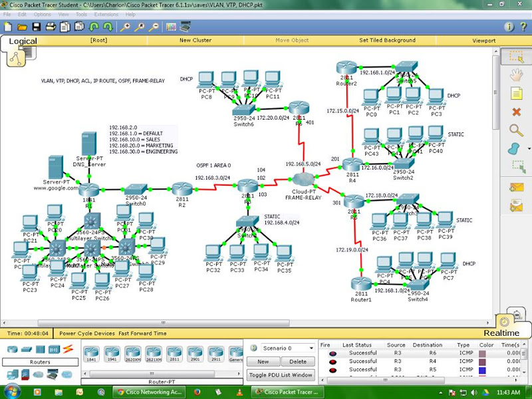The image size is (532, 399).
Task: Zoom out with the minus magnifier
Action: pos(154,27)
